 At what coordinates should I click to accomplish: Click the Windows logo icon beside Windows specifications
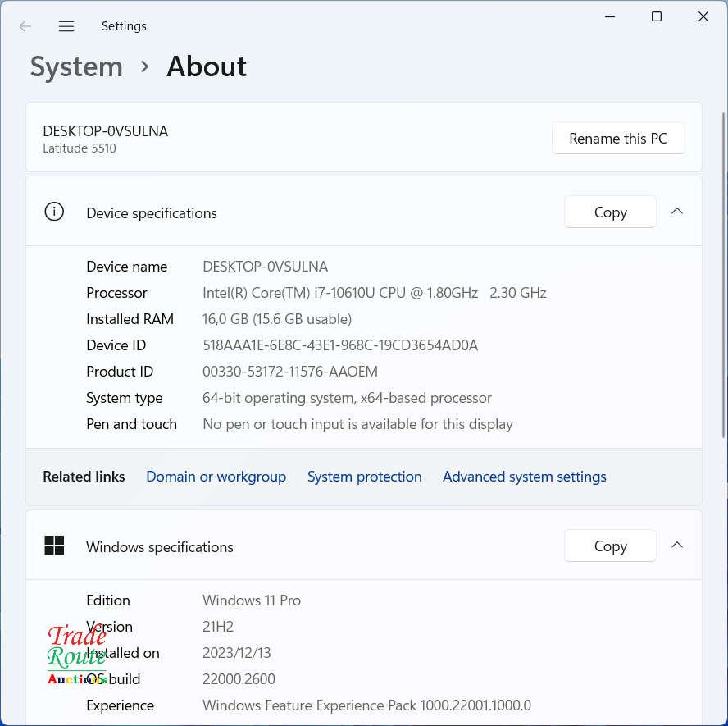pyautogui.click(x=54, y=546)
